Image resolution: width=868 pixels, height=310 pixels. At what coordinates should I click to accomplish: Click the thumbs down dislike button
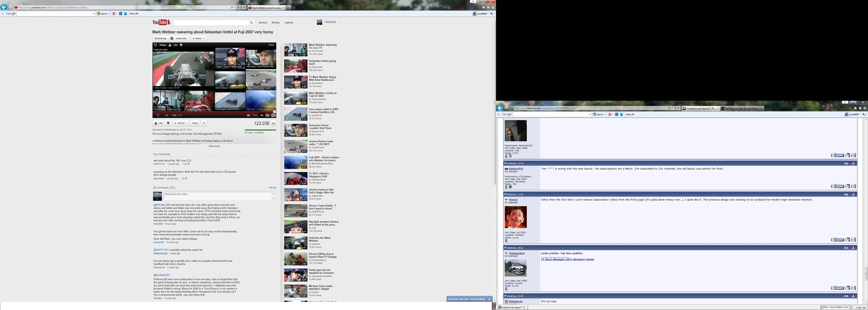click(168, 123)
